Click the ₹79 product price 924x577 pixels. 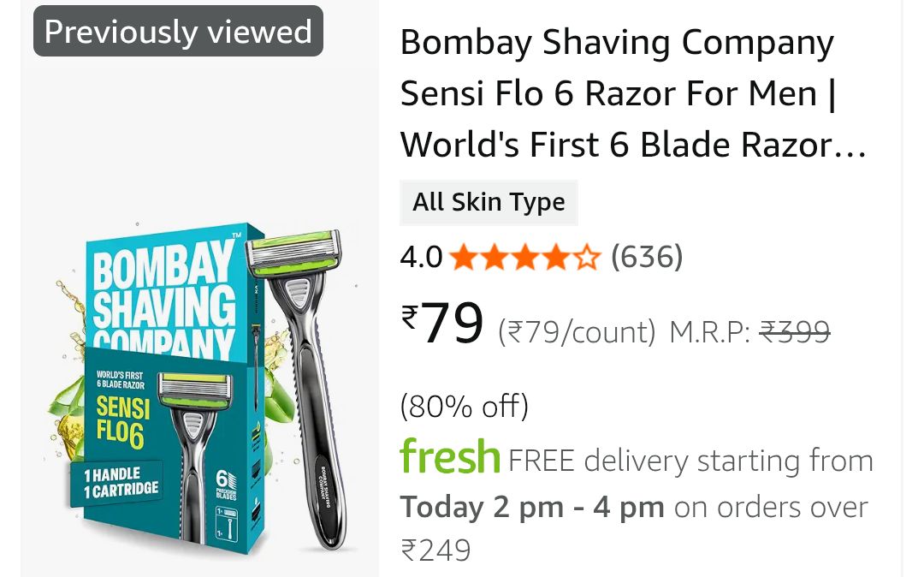pyautogui.click(x=443, y=324)
